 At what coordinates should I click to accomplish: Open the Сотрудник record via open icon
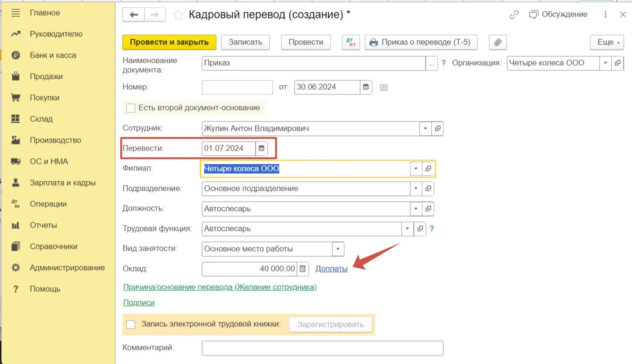[437, 128]
